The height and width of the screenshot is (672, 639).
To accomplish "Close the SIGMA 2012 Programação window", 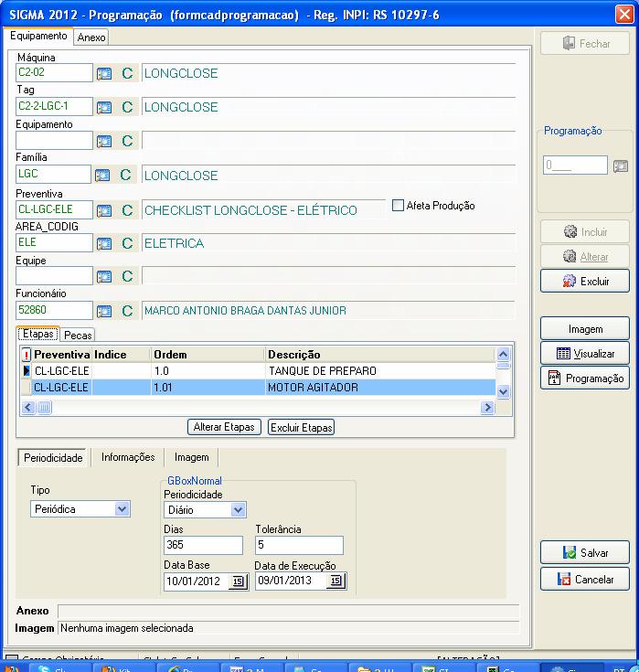I will [x=624, y=14].
